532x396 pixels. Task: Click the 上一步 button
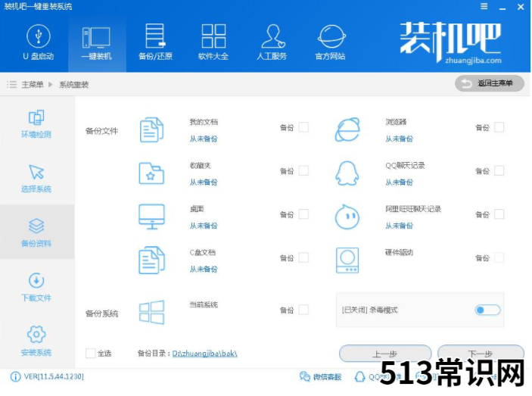[x=385, y=354]
